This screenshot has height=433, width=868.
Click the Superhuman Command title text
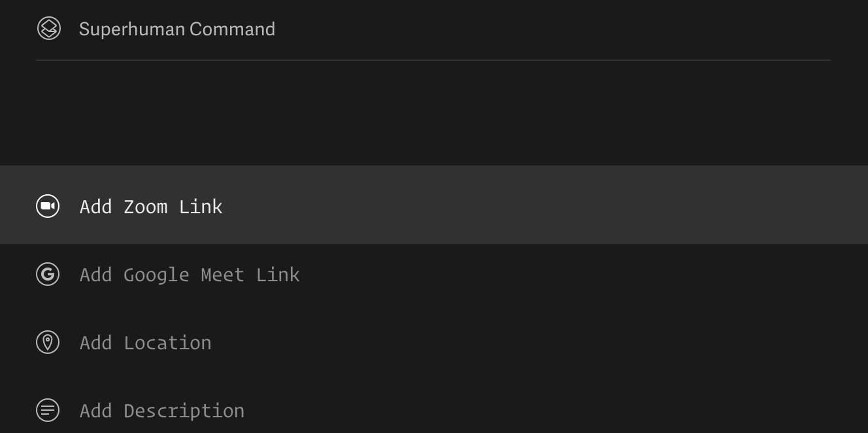(176, 29)
